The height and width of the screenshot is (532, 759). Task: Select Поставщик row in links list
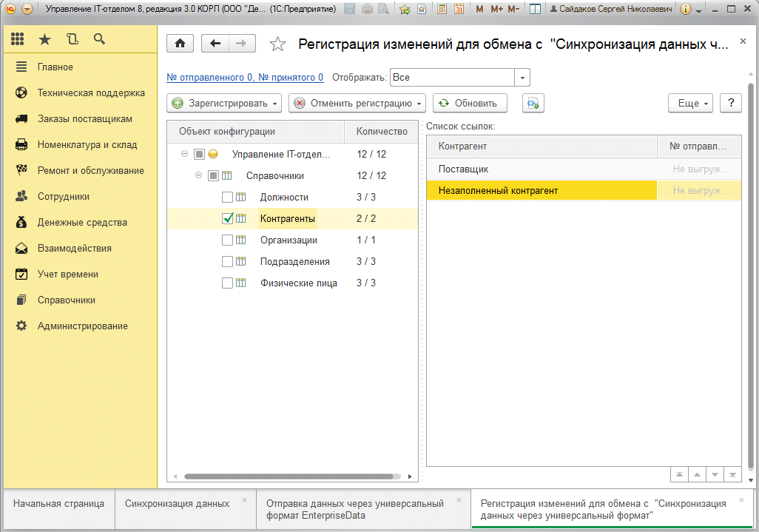pos(584,169)
